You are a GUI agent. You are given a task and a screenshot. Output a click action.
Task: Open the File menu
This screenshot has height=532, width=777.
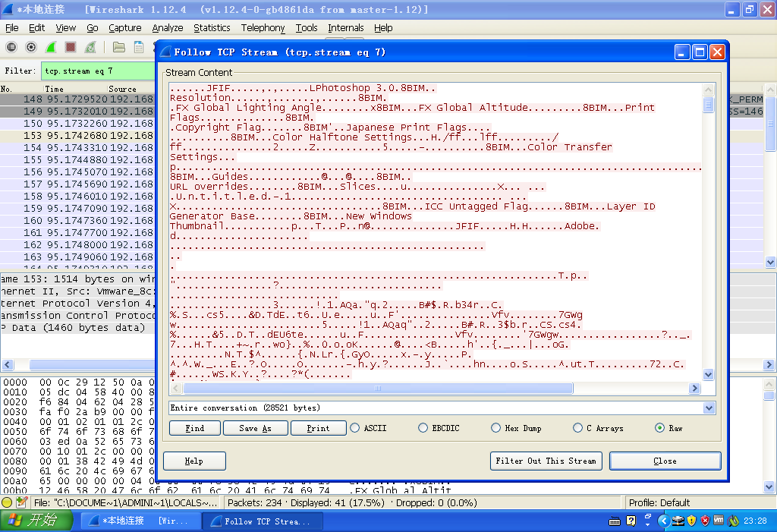point(11,28)
